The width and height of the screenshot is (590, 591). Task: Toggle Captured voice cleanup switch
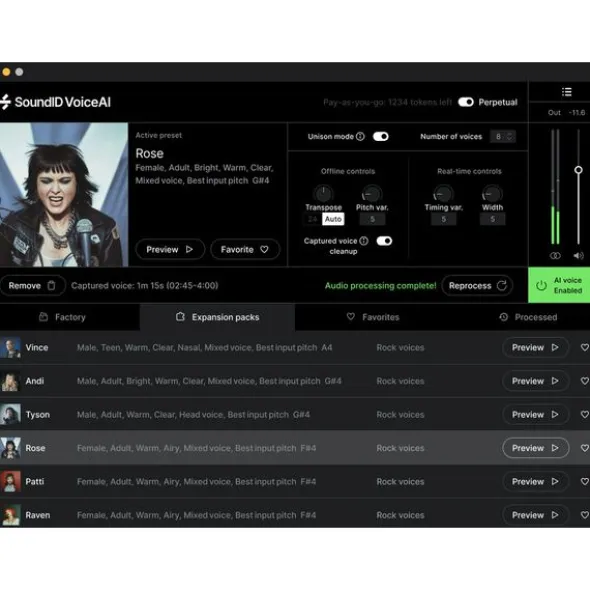click(384, 241)
